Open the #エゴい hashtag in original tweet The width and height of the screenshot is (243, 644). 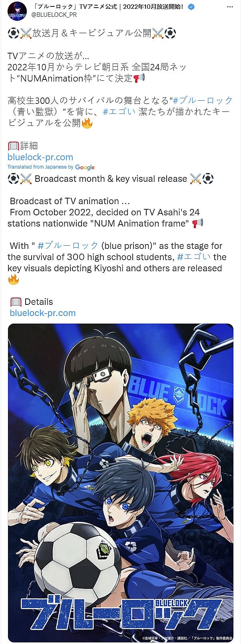coord(119,111)
